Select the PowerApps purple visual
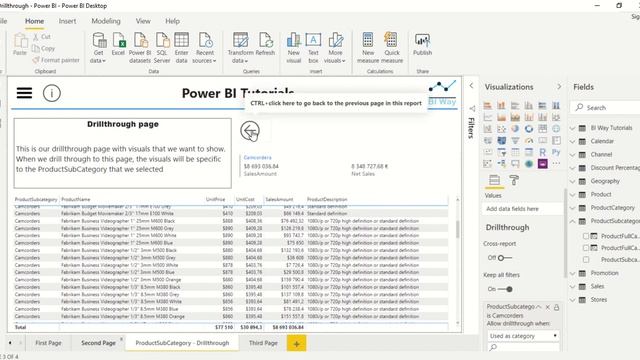The image size is (640, 360). tap(542, 164)
